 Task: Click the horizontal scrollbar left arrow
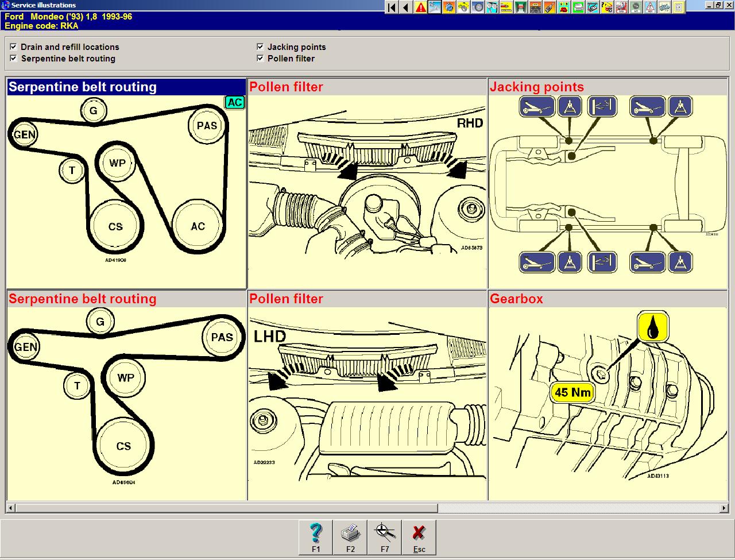10,508
